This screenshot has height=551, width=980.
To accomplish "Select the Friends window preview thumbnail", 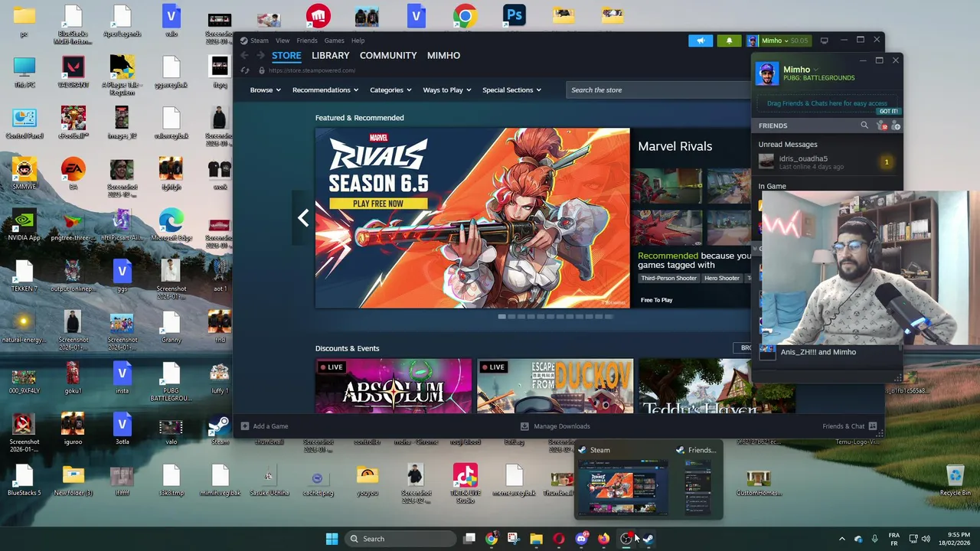I will (697, 487).
